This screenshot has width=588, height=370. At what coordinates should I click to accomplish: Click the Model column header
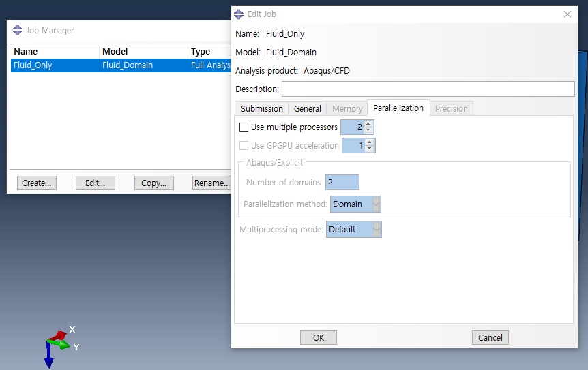pos(143,51)
